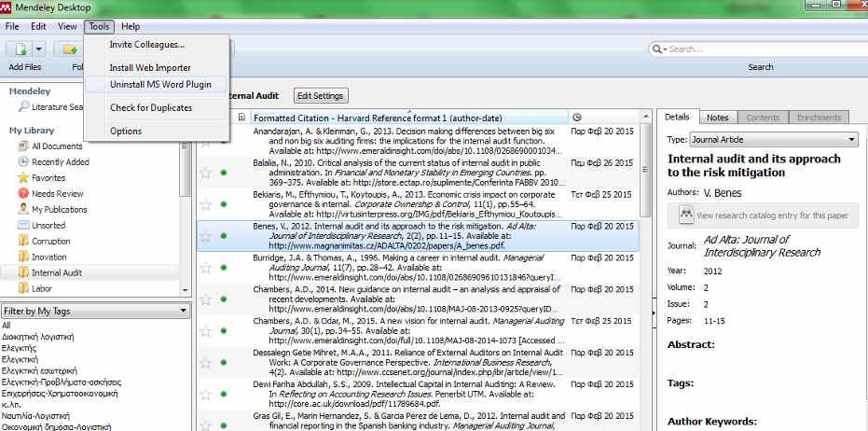Switch to the Contents tab
The height and width of the screenshot is (431, 868).
coord(763,118)
